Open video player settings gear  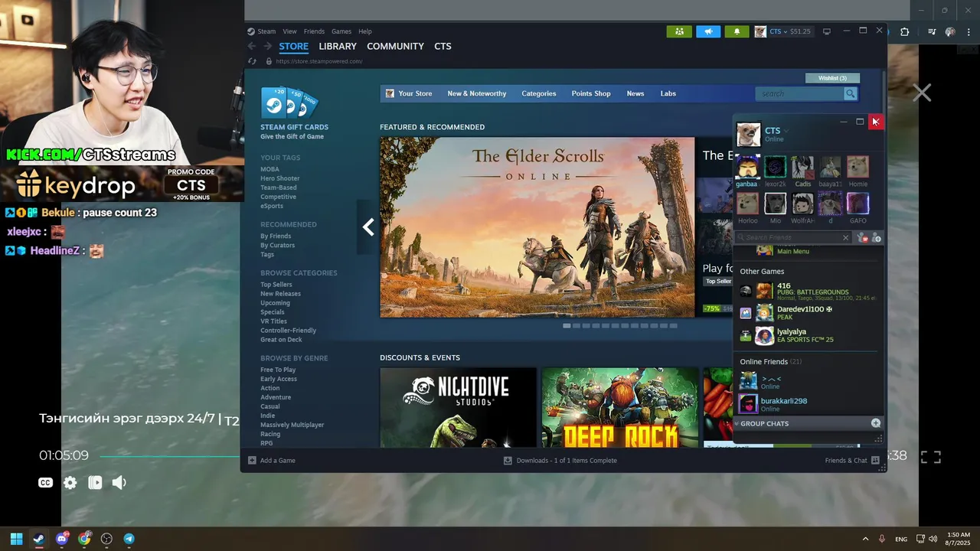click(70, 483)
